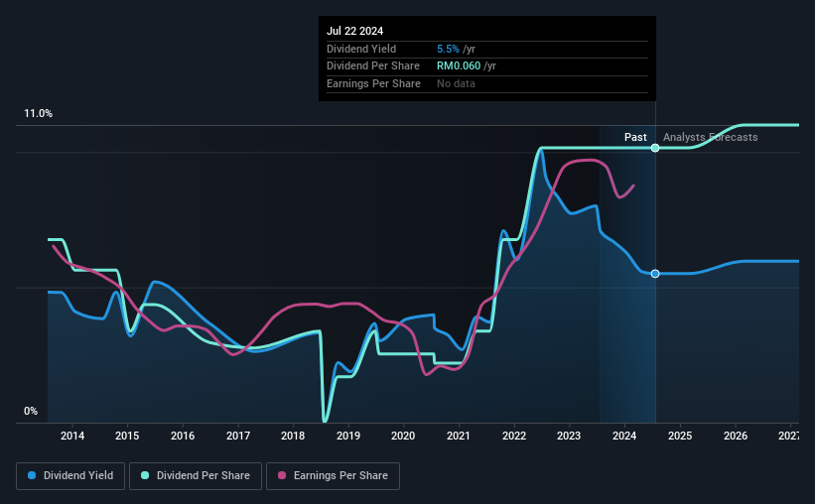Click the 2019 x-axis label

(348, 436)
